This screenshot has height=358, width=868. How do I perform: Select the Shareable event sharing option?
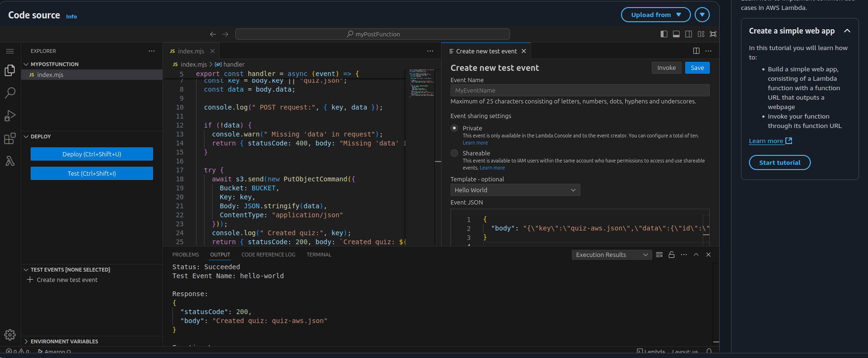454,153
